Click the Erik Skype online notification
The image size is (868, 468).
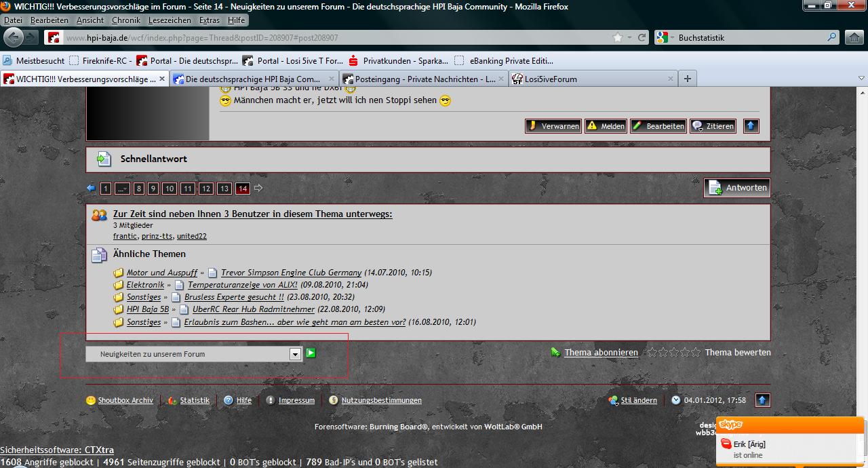tap(790, 449)
